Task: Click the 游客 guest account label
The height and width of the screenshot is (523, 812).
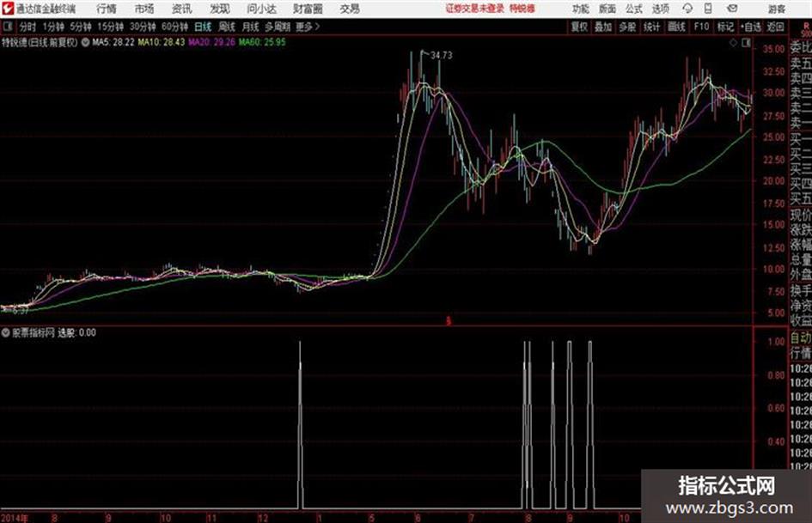Action: point(777,9)
